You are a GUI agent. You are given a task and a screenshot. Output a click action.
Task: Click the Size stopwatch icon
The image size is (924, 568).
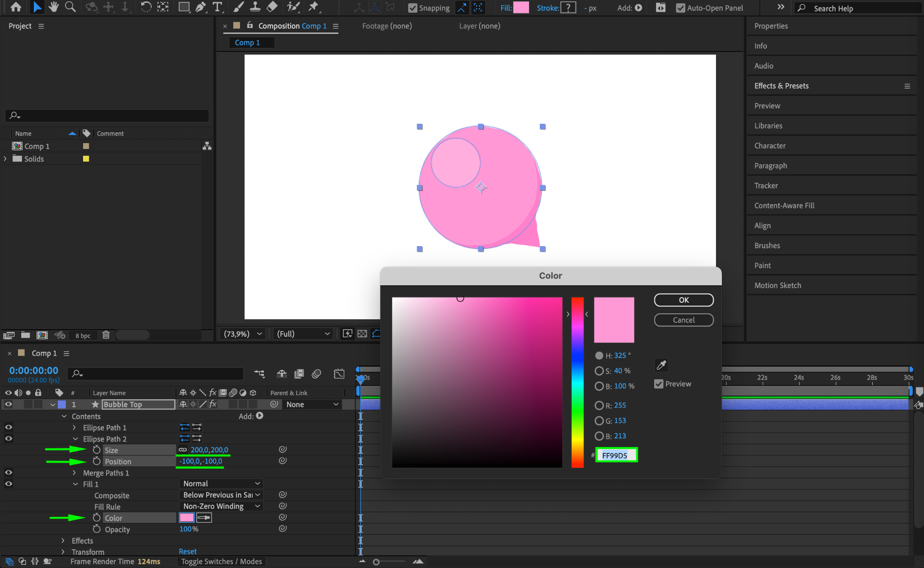[x=97, y=450]
